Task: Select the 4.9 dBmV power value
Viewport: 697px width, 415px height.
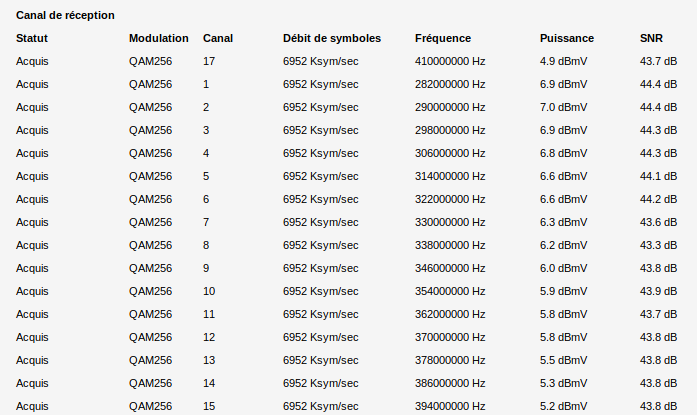Action: coord(563,61)
